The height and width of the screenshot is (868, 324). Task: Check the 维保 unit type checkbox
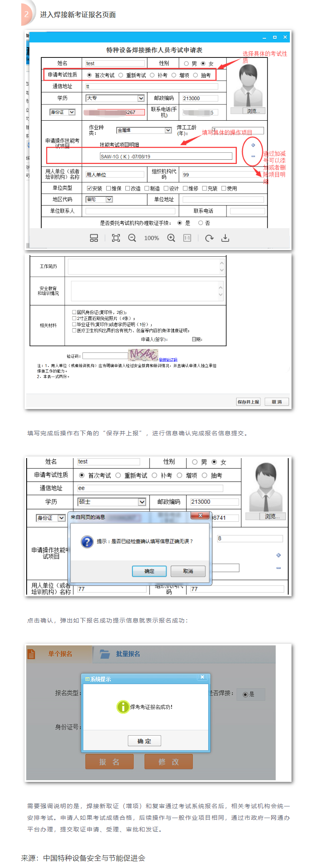coord(109,188)
